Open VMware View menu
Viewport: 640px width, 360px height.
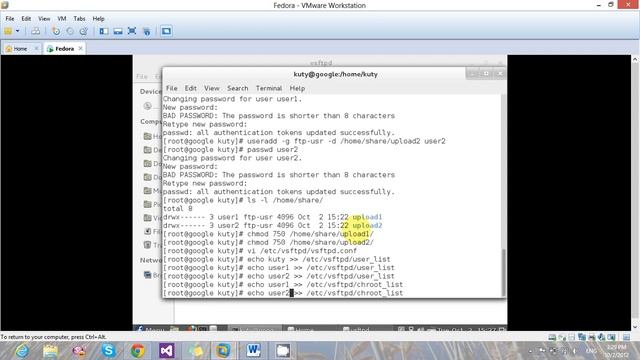pos(44,19)
